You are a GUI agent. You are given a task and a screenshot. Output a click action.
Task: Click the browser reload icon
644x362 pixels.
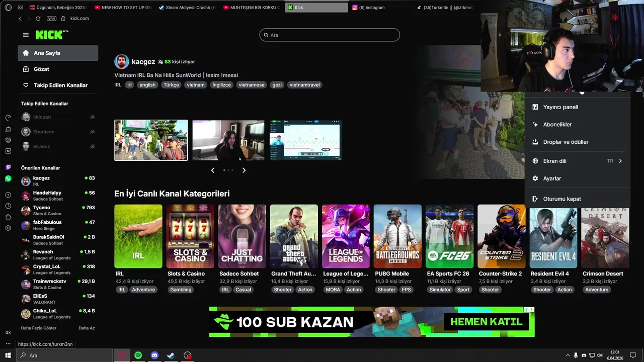click(x=38, y=19)
